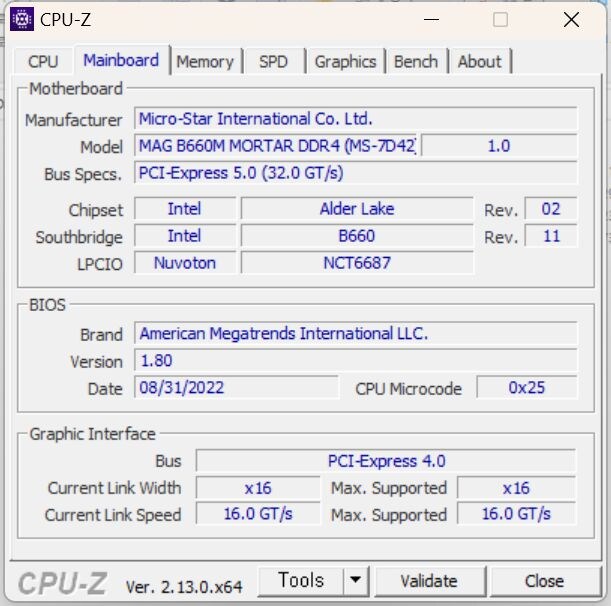
Task: Expand the Tools dropdown arrow
Action: (355, 580)
